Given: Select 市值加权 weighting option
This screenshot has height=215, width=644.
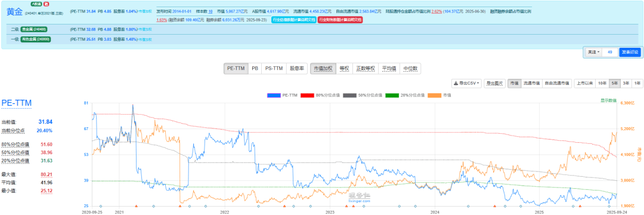Looking at the screenshot, I should [x=323, y=69].
